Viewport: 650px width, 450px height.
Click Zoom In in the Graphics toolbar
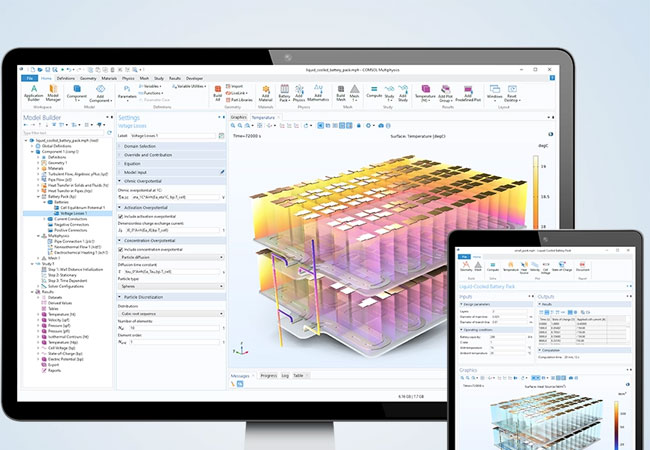pos(233,126)
